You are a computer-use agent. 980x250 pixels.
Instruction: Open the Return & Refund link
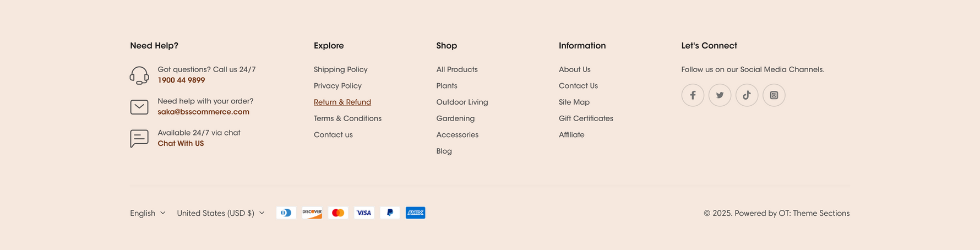coord(342,102)
